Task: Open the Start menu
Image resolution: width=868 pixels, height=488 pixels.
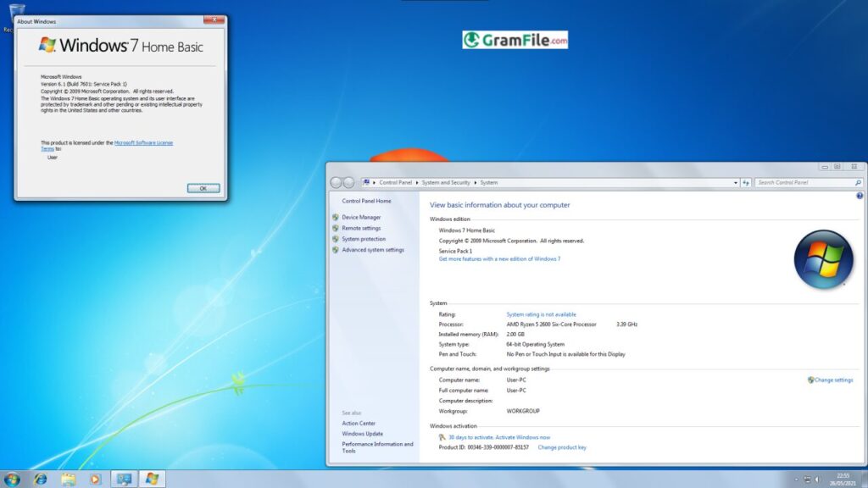Action: coord(11,479)
